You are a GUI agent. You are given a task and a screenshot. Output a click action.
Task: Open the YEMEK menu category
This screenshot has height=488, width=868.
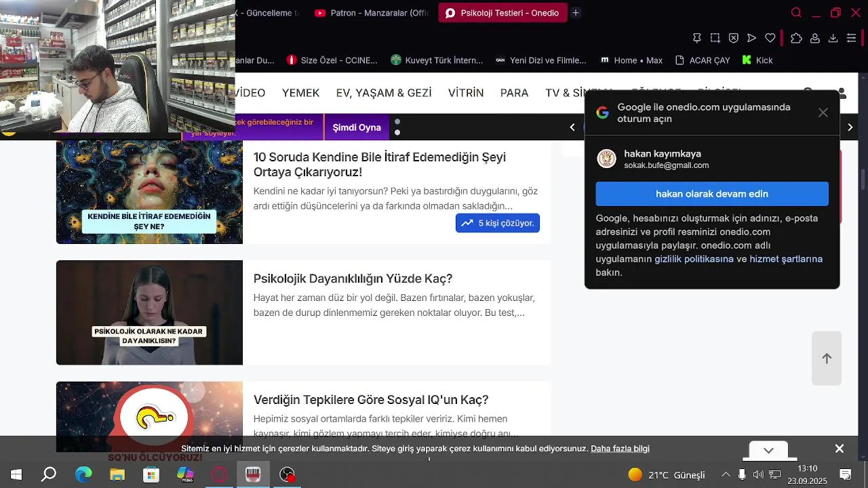(x=300, y=93)
